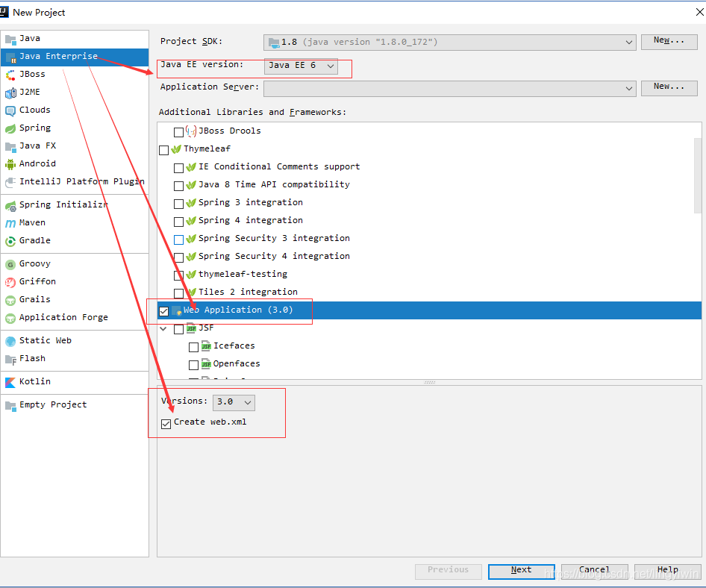Select the Java project type icon
Image resolution: width=706 pixels, height=588 pixels.
click(10, 39)
